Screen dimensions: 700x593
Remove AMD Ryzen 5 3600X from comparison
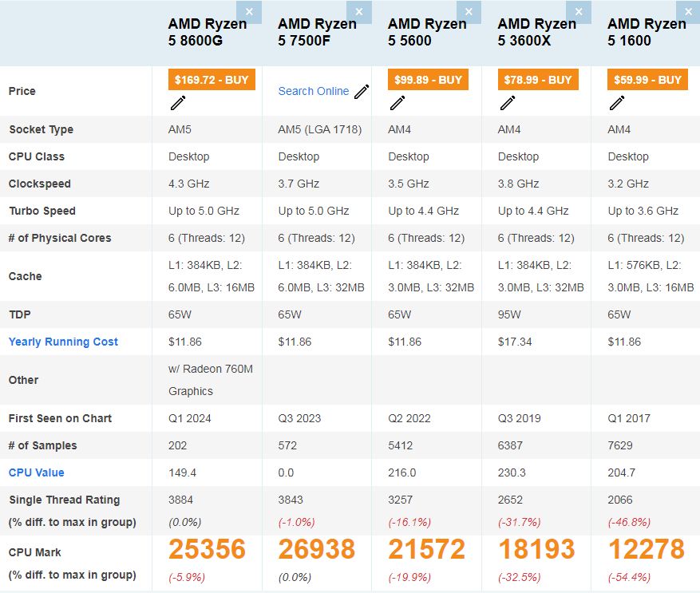pyautogui.click(x=579, y=12)
